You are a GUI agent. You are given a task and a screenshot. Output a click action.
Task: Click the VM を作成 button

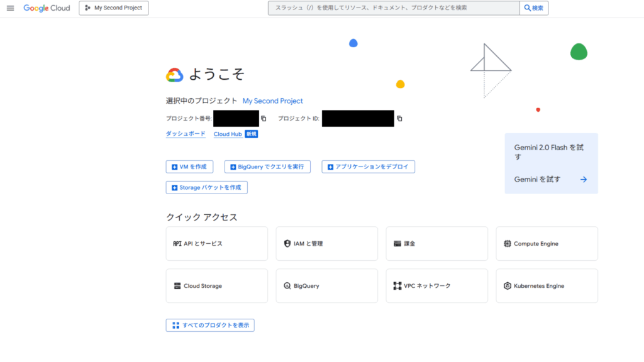click(x=189, y=167)
